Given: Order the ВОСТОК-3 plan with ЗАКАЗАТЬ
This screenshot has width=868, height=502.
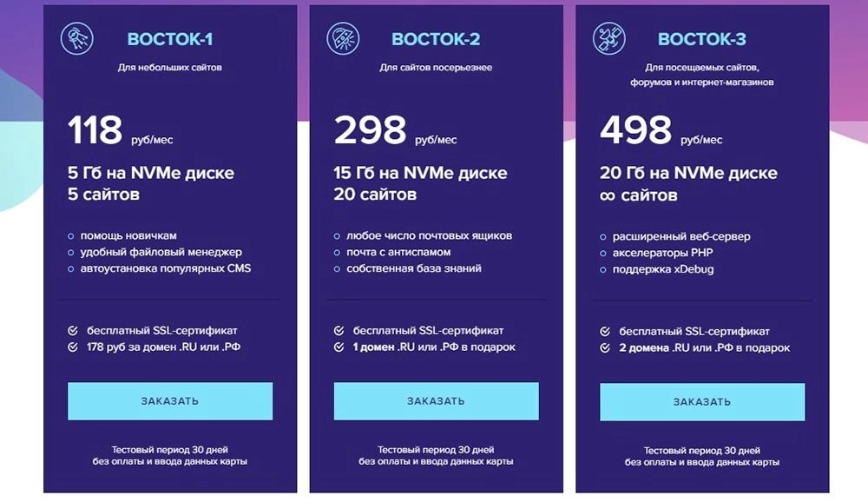Looking at the screenshot, I should 702,402.
